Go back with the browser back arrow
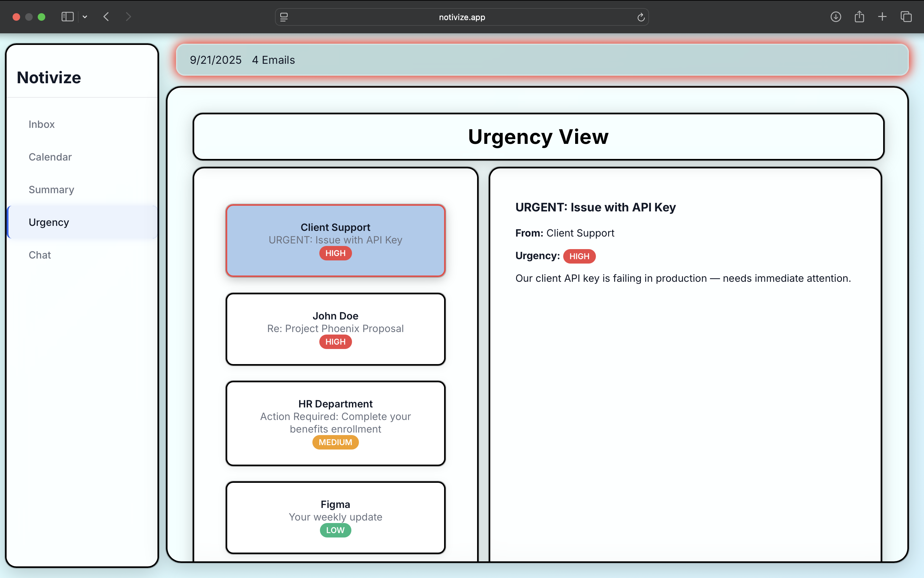Screen dimensions: 924x578 (x=106, y=17)
